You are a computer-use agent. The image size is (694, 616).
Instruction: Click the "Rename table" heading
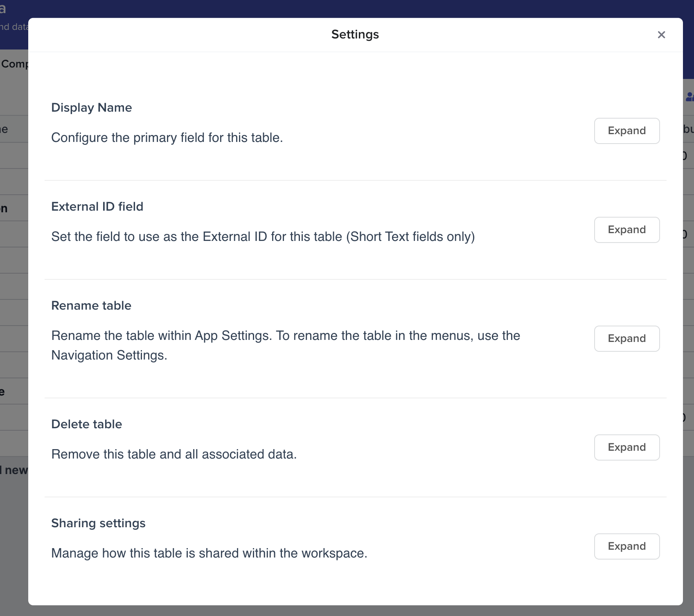pos(91,306)
